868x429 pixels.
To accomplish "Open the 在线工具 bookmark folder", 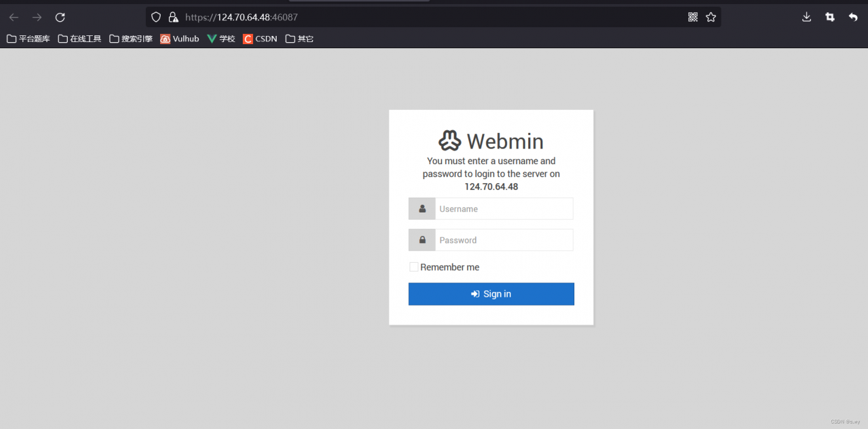I will tap(79, 39).
